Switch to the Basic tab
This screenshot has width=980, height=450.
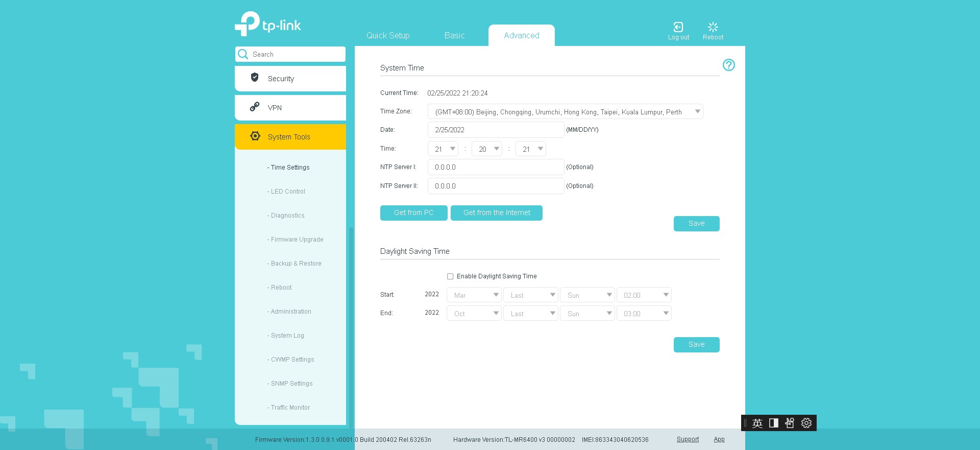[454, 35]
